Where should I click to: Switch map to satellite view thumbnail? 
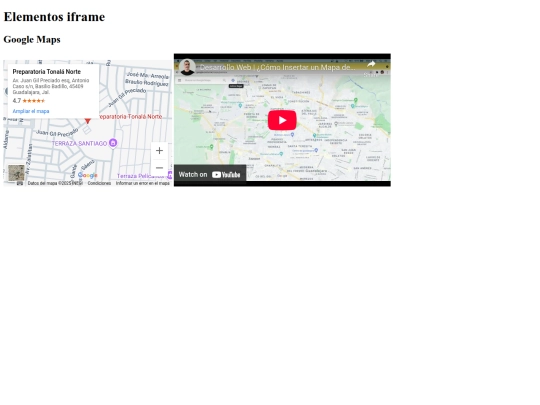16,173
